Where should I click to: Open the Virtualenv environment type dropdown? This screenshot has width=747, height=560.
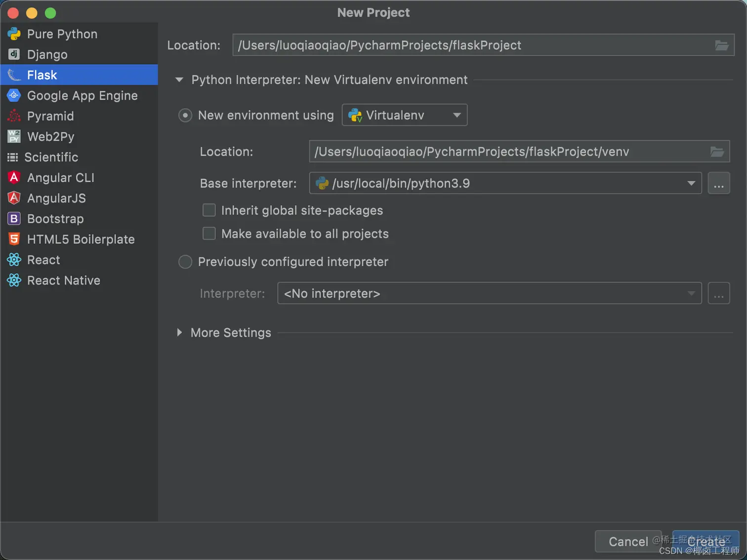(405, 115)
